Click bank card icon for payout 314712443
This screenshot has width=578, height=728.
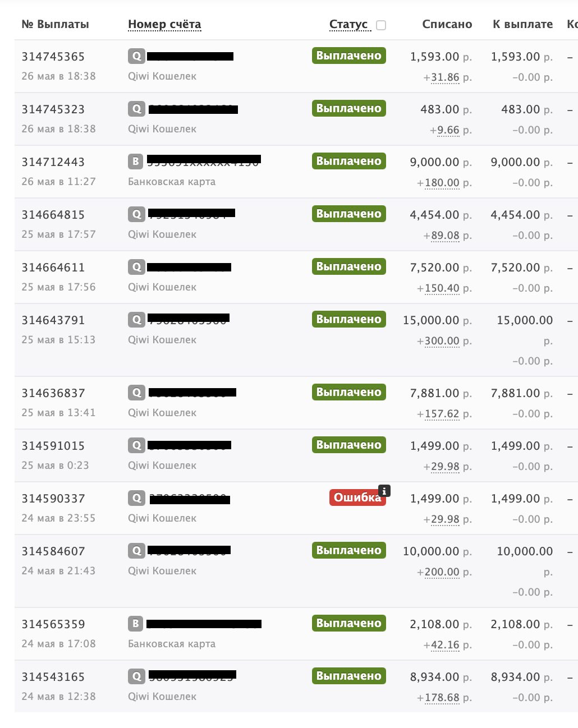(135, 162)
